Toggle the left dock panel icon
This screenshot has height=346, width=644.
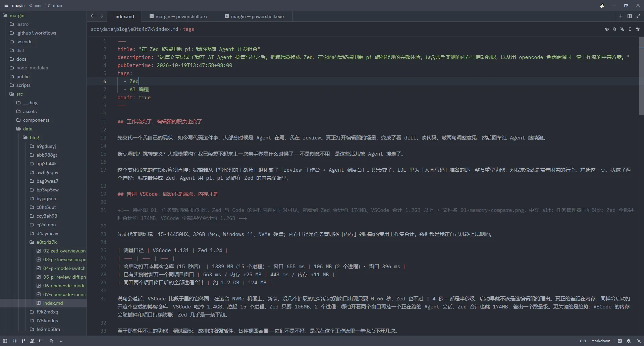click(5, 341)
